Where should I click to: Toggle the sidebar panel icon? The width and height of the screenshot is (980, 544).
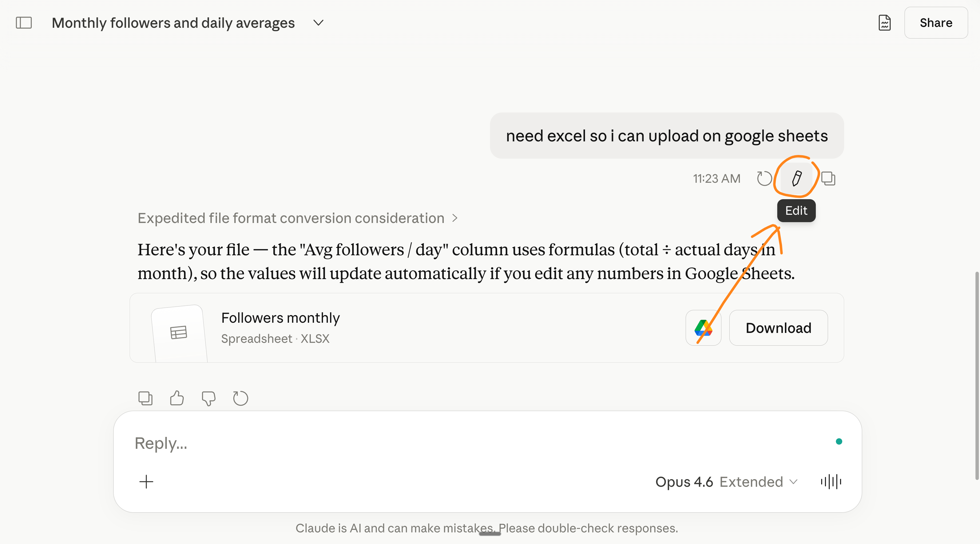(x=24, y=23)
